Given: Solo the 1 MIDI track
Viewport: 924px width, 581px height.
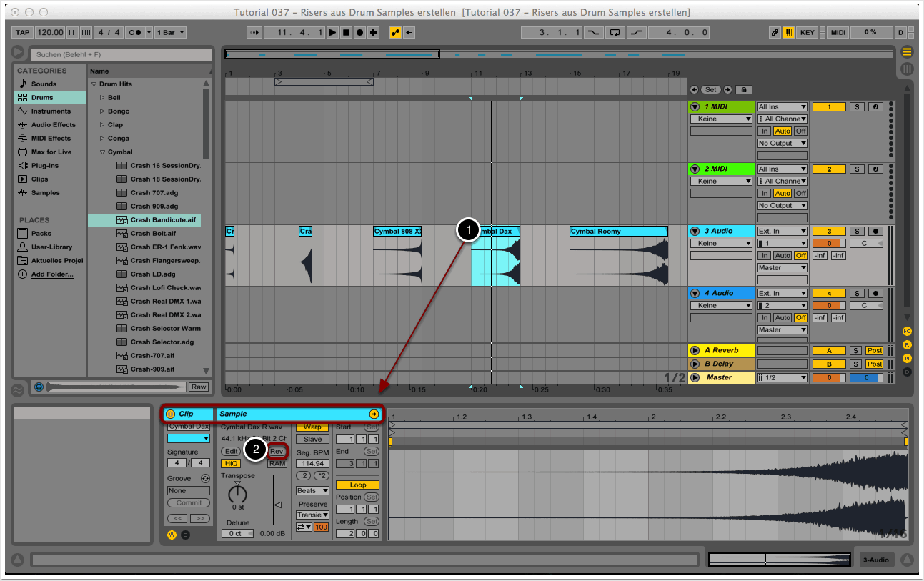Looking at the screenshot, I should pos(857,106).
